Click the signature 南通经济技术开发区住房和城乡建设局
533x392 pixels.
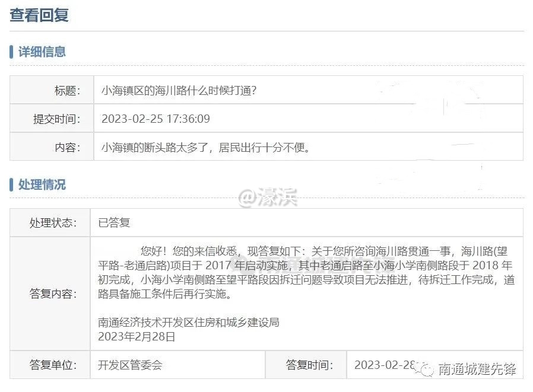coord(188,323)
